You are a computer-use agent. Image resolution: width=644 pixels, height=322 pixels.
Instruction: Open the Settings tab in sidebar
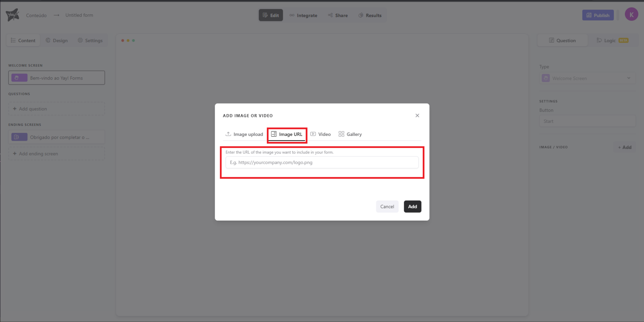[x=90, y=41]
